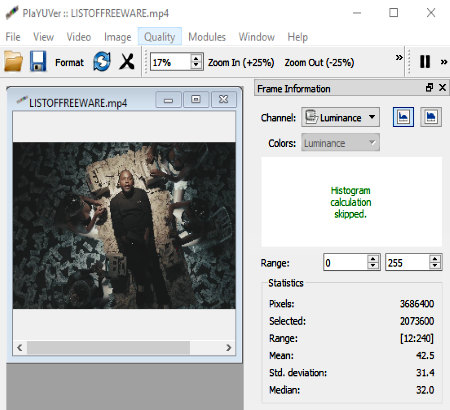Decrease the Range maximum value

tap(435, 266)
